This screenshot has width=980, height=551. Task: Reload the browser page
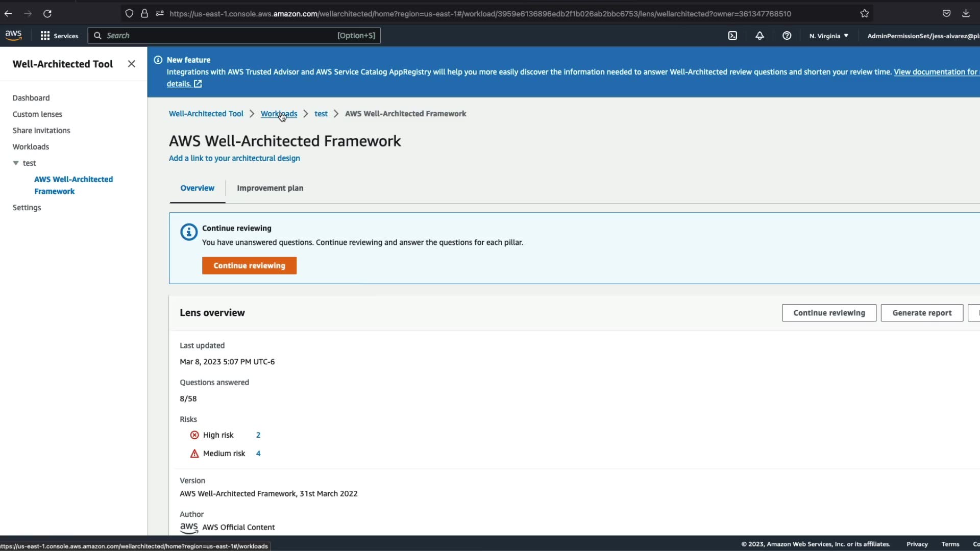pos(47,14)
